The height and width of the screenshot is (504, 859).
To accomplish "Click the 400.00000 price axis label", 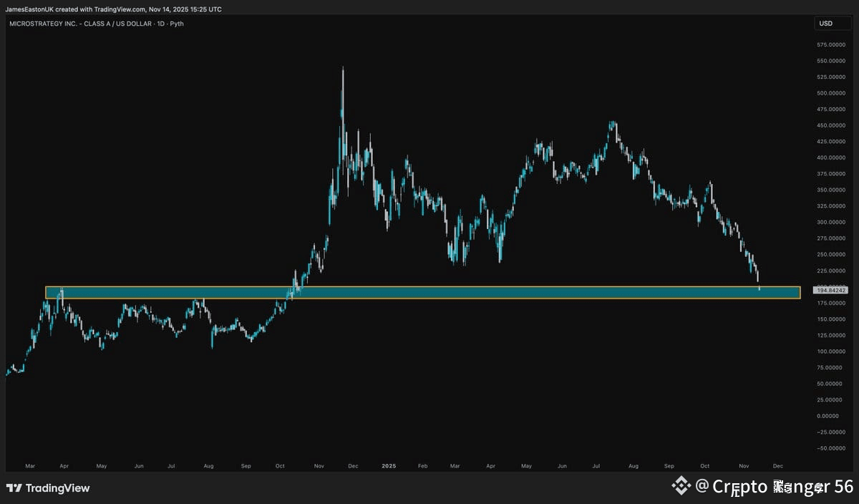I will (832, 157).
